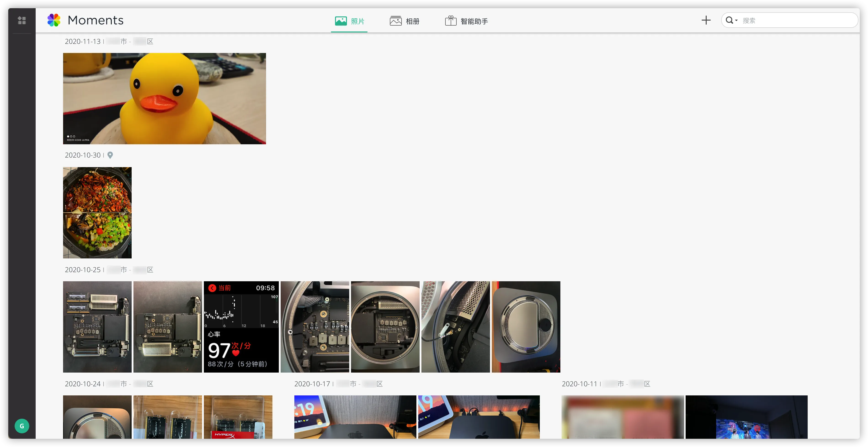Open the HyperX RAM package photo
This screenshot has width=868, height=447.
pyautogui.click(x=238, y=417)
